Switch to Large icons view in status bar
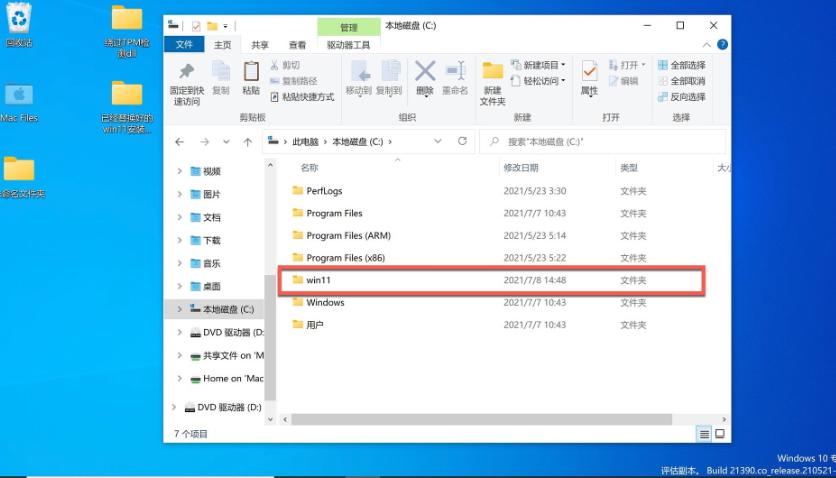 pyautogui.click(x=720, y=434)
